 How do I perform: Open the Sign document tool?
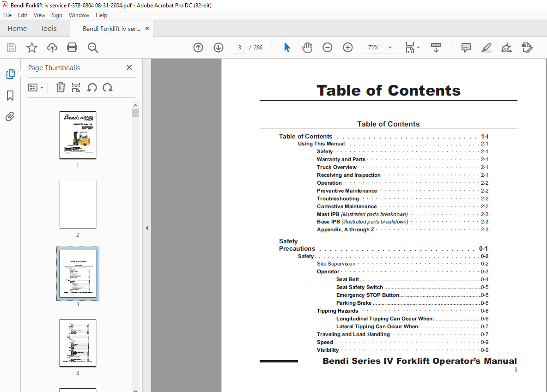[x=506, y=48]
